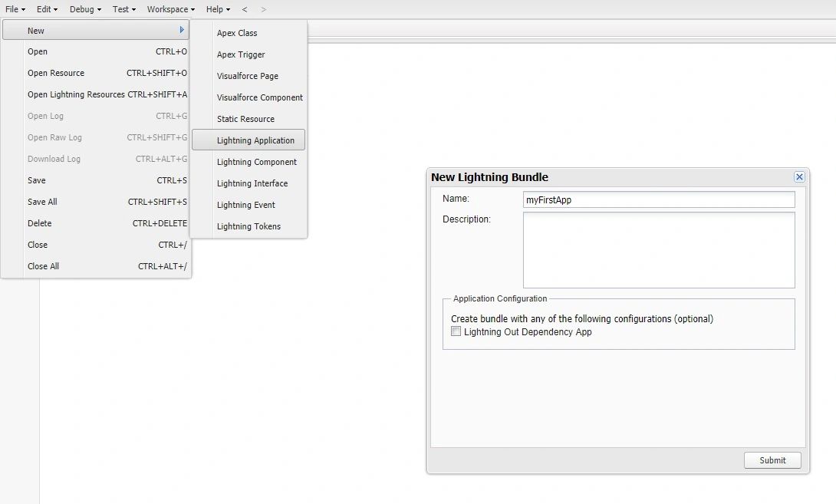
Task: Choose Visualforce Page from submenu
Action: (247, 76)
